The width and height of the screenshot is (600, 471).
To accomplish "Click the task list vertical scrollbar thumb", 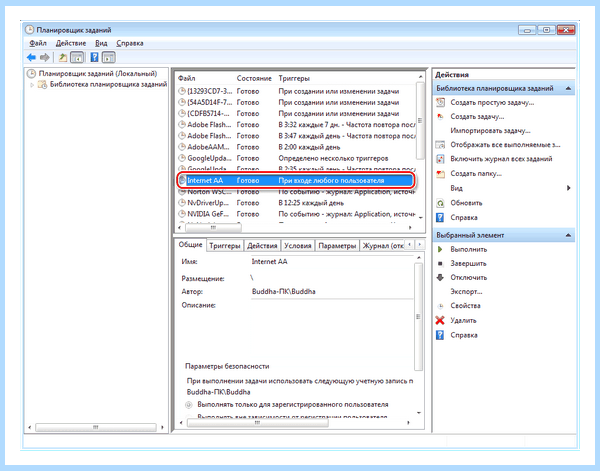I will (420, 120).
